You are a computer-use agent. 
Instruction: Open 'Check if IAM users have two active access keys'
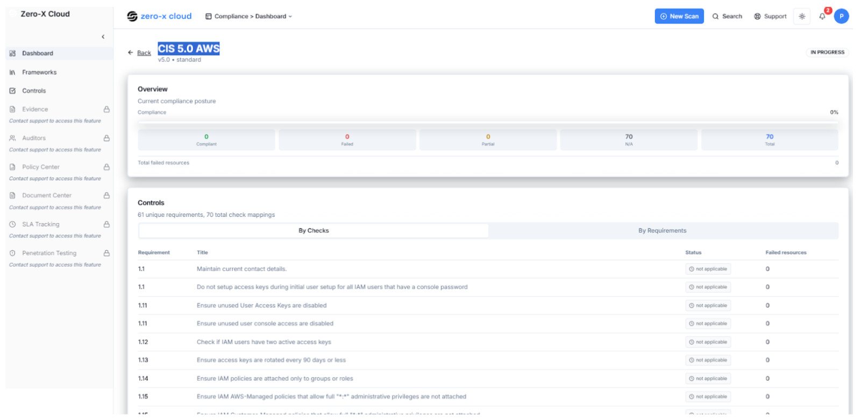coord(488,342)
